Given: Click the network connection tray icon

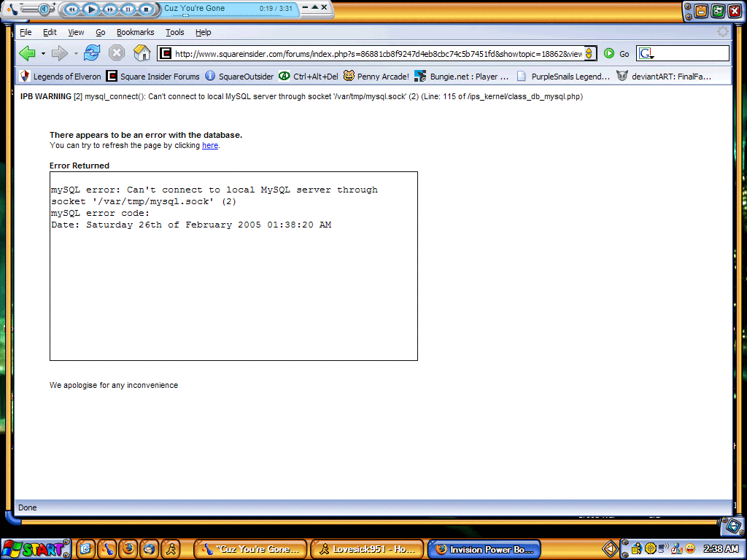Looking at the screenshot, I should (664, 549).
